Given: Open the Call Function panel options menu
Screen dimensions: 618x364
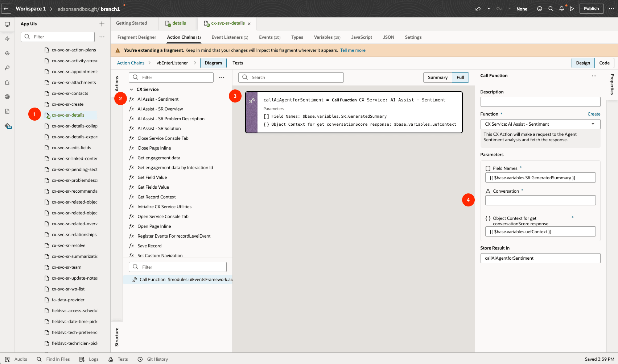Looking at the screenshot, I should pyautogui.click(x=594, y=76).
